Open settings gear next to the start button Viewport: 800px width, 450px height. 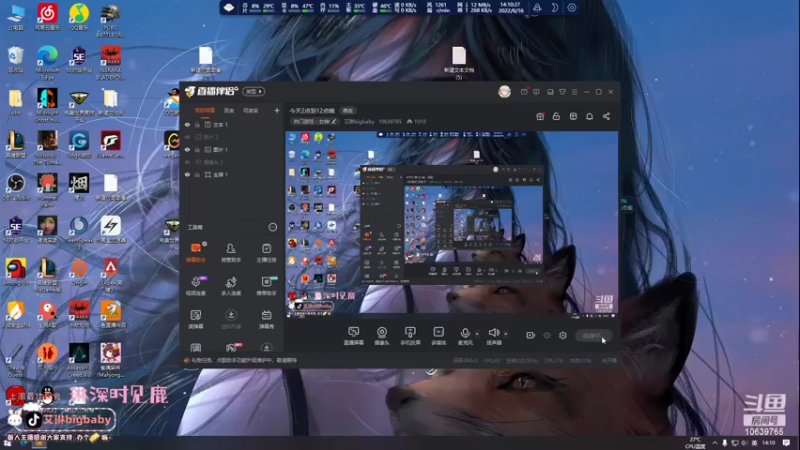click(563, 335)
